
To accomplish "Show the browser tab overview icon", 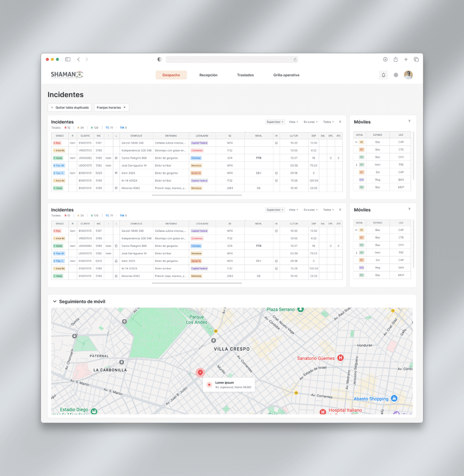I will pos(416,59).
